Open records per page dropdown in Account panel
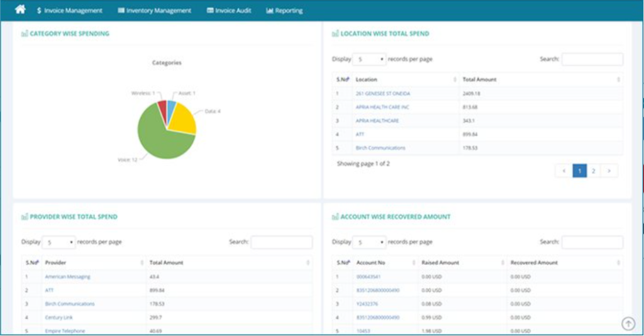The height and width of the screenshot is (336, 644). click(369, 242)
